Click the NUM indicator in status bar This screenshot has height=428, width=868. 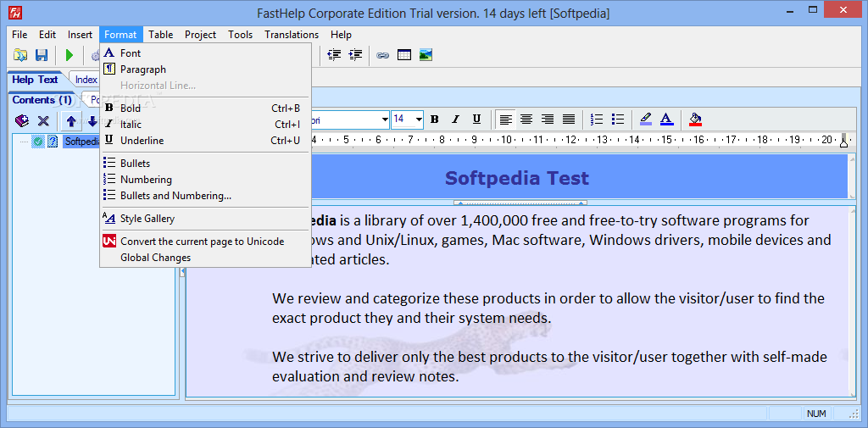[x=816, y=414]
